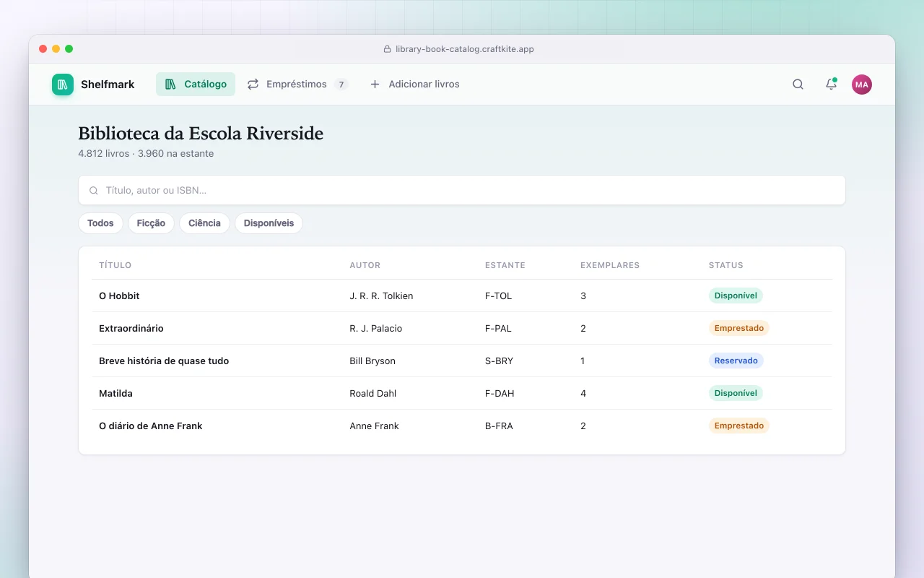Open the search icon in header
This screenshot has height=578, width=924.
798,85
